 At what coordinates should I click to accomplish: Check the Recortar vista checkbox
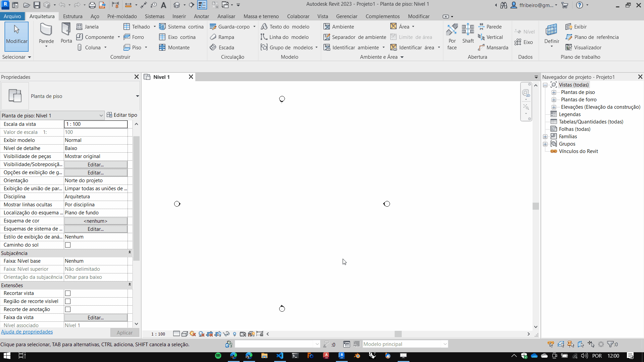[68, 293]
